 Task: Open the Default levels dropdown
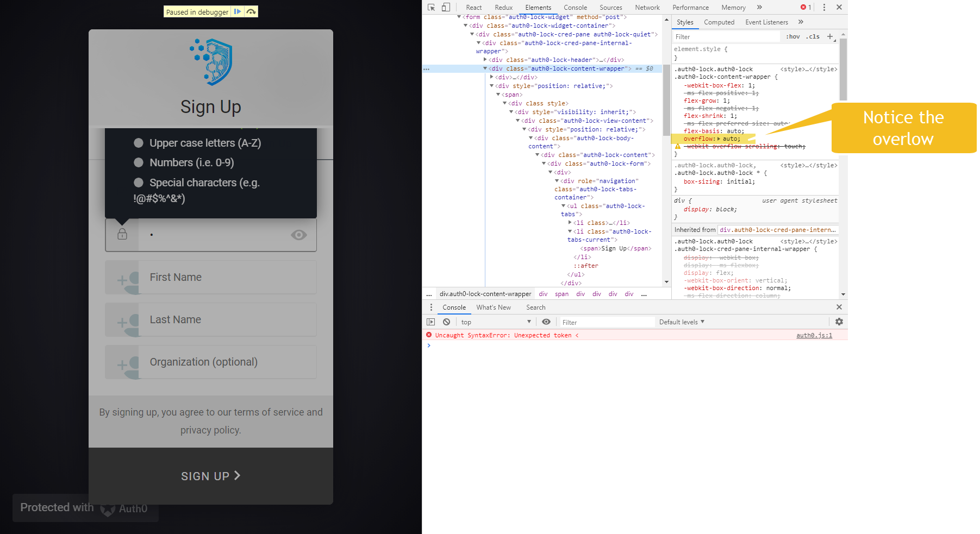tap(682, 322)
